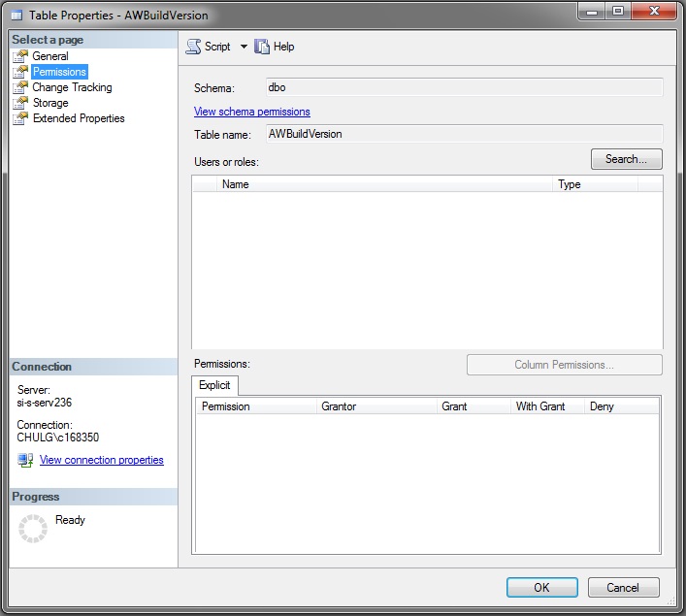
Task: Open the Script dropdown arrow
Action: click(x=244, y=47)
